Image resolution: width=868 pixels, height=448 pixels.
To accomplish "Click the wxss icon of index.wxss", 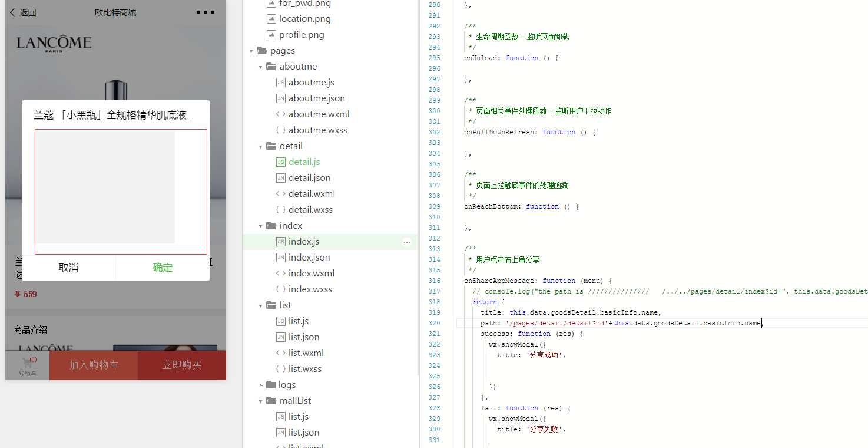I will [x=281, y=289].
